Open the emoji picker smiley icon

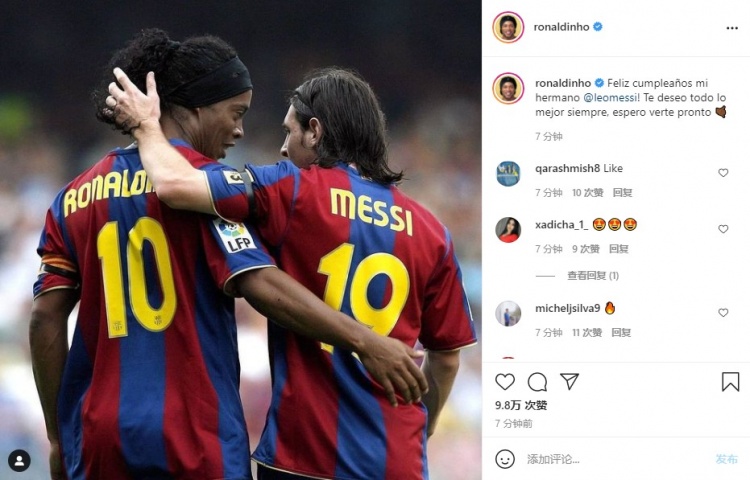505,459
